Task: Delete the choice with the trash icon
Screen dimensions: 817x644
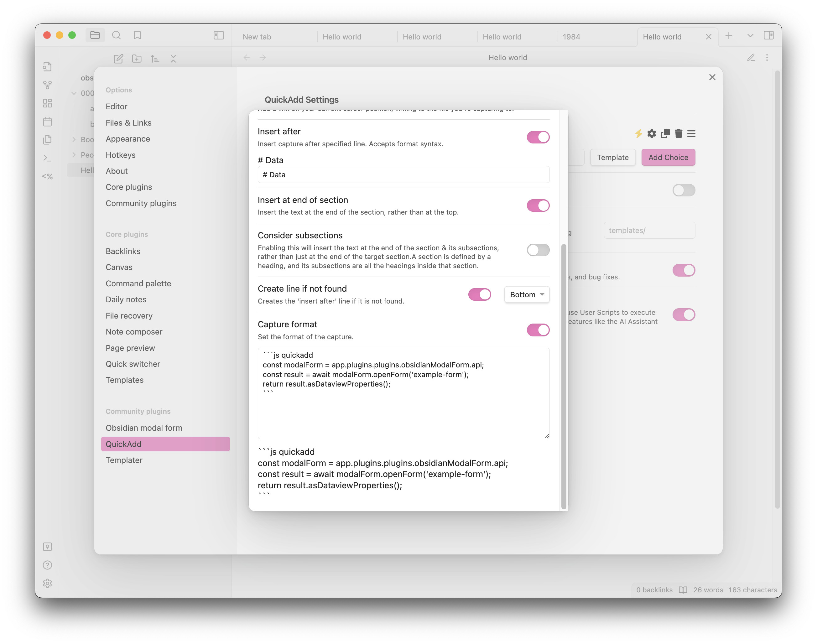Action: (678, 133)
